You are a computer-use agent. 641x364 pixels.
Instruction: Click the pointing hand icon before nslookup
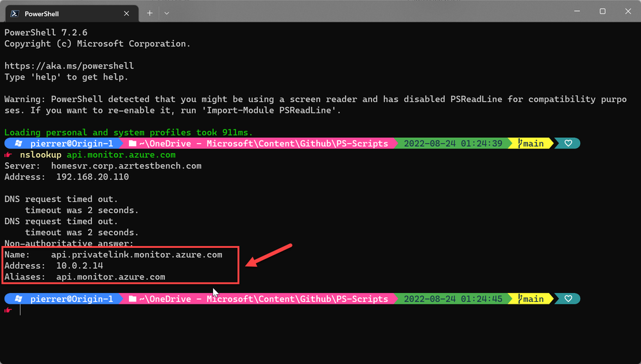point(8,154)
